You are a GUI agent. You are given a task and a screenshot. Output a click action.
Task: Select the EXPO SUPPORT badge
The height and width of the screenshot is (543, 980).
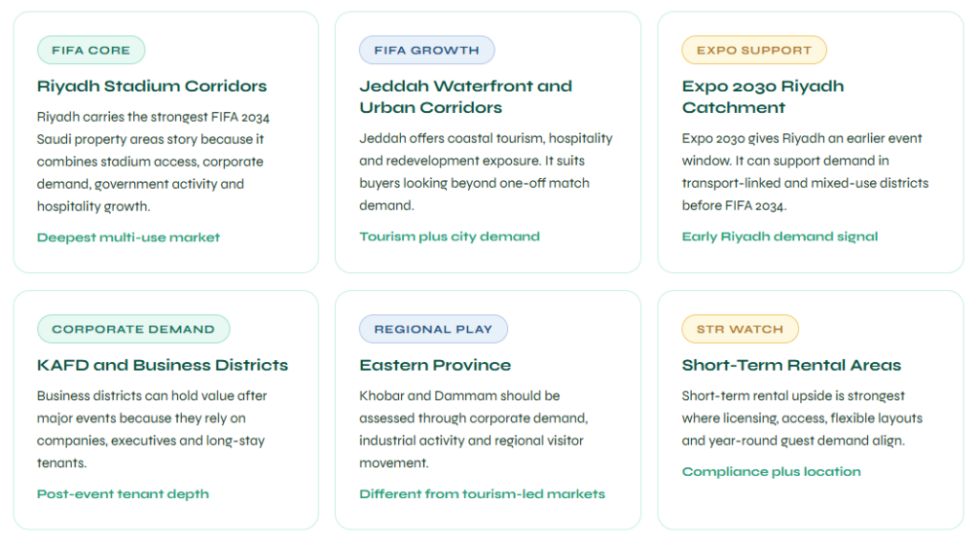tap(754, 50)
